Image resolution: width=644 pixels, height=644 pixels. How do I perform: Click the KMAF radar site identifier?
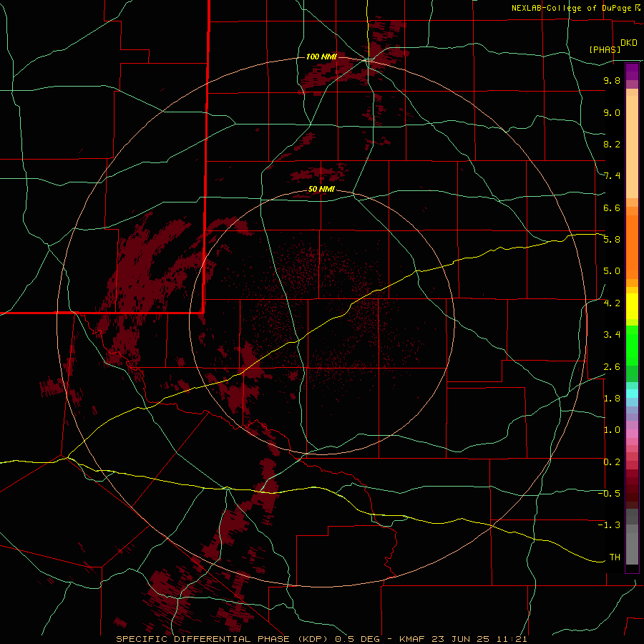411,639
